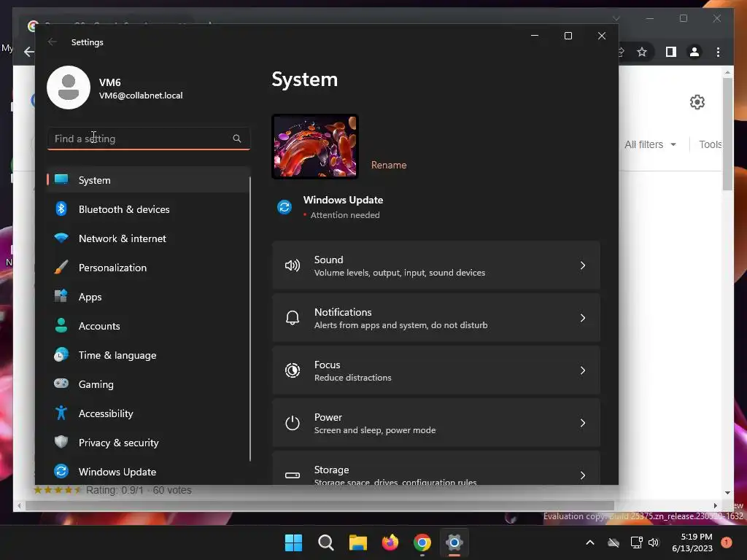Click the System monitor icon in sidebar
747x560 pixels.
point(61,179)
